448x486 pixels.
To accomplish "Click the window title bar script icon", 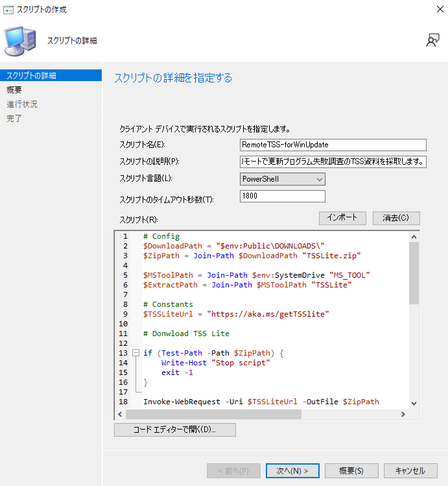I will [x=7, y=10].
